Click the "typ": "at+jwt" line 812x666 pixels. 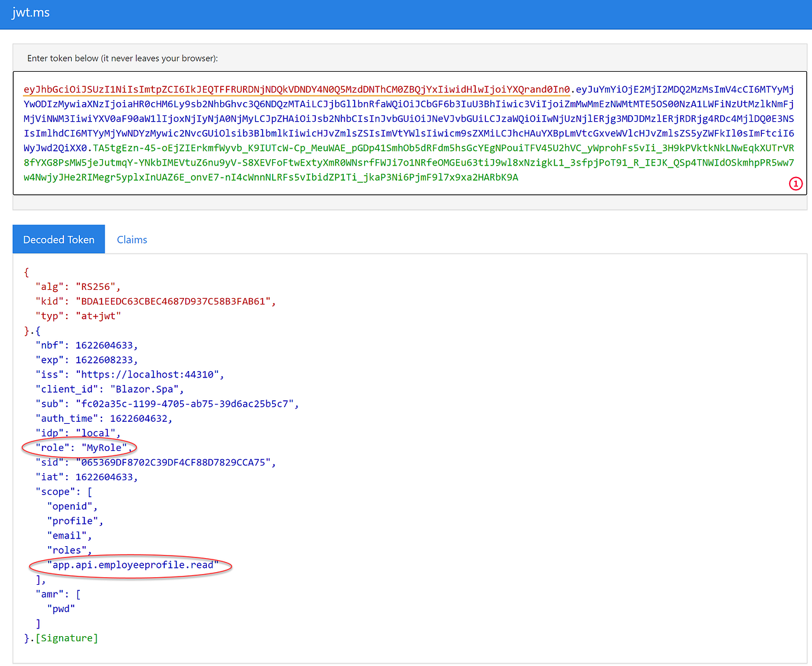click(x=78, y=316)
